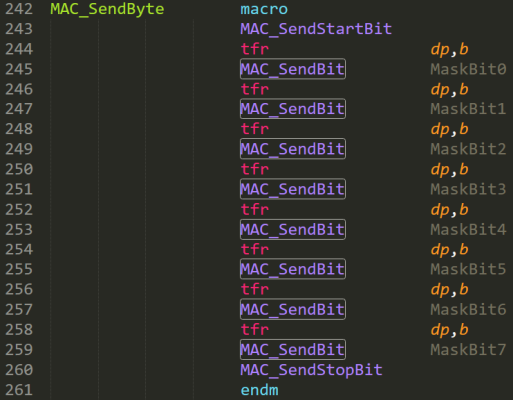
Task: Click line number 245 in gutter
Action: coord(19,69)
